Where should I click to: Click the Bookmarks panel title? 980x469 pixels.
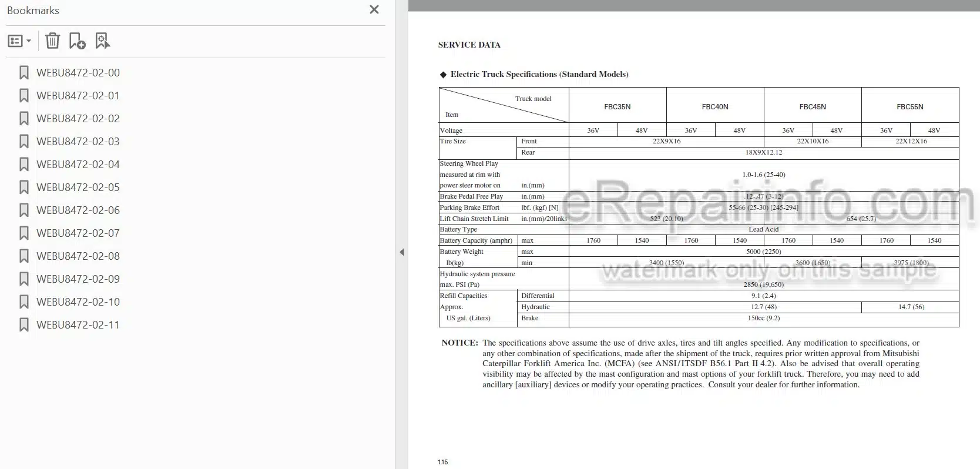click(33, 11)
